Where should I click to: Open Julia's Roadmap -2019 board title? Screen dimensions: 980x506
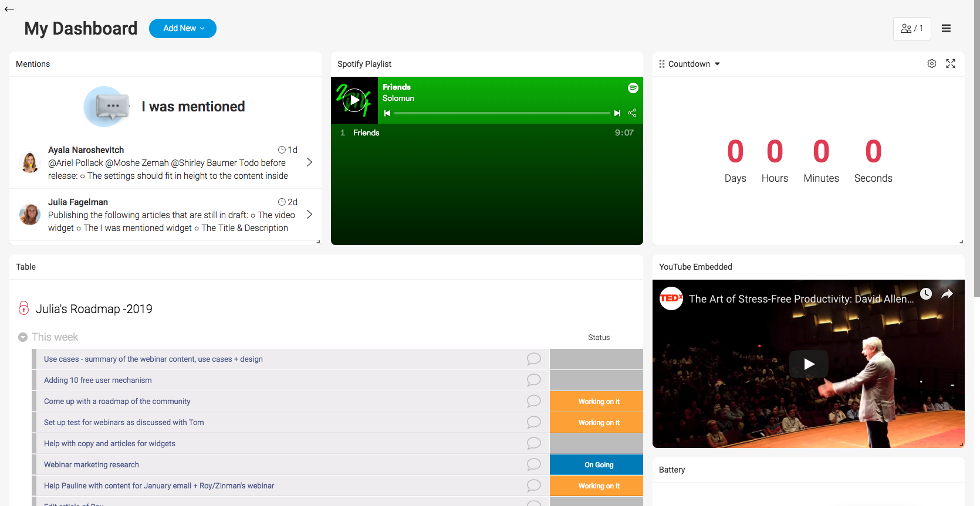(x=94, y=309)
